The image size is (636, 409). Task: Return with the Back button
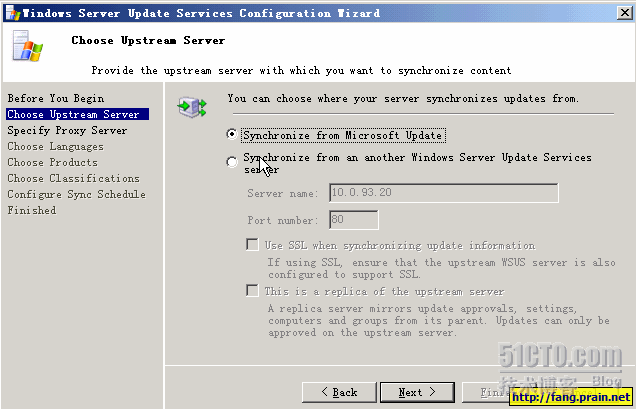coord(339,392)
